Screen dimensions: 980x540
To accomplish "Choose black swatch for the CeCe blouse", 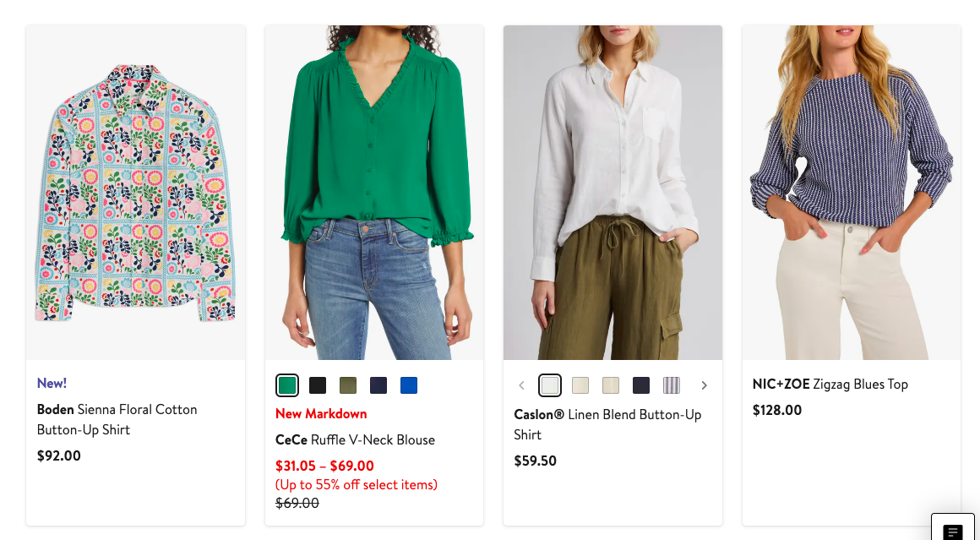I will point(318,385).
